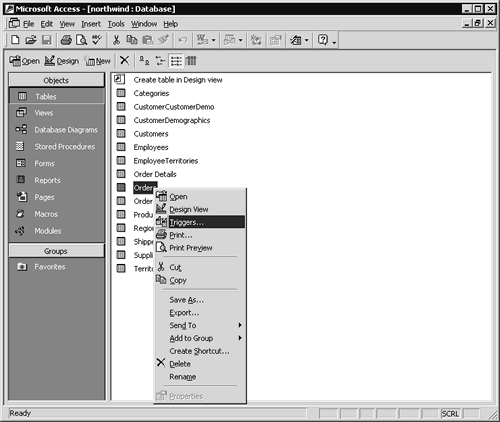Click the Paste clipboard toolbar icon

tap(148, 40)
